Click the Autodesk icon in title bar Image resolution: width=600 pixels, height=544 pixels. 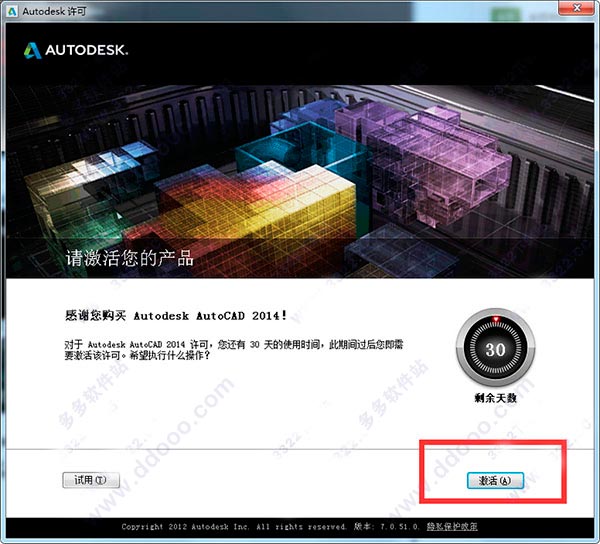point(11,11)
